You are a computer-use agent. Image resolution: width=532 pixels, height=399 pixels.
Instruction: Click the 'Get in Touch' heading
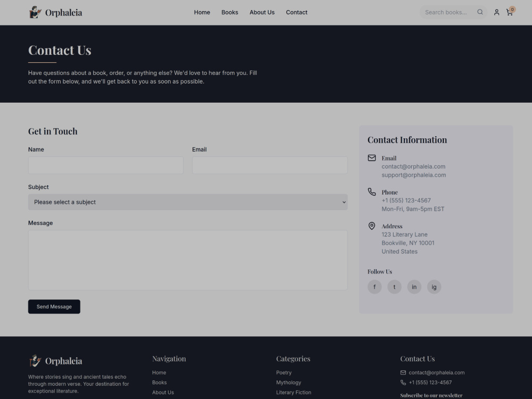pos(53,131)
